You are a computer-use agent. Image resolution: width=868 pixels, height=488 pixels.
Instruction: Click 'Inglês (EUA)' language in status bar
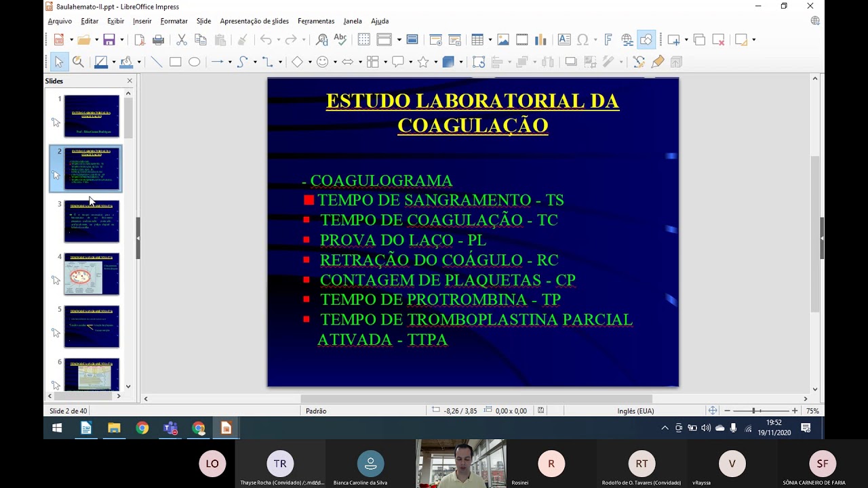(635, 411)
